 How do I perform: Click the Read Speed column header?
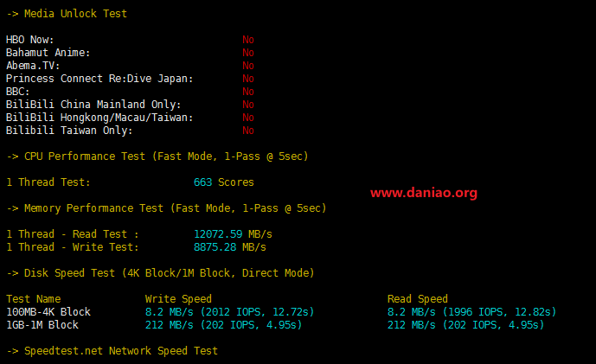click(417, 299)
